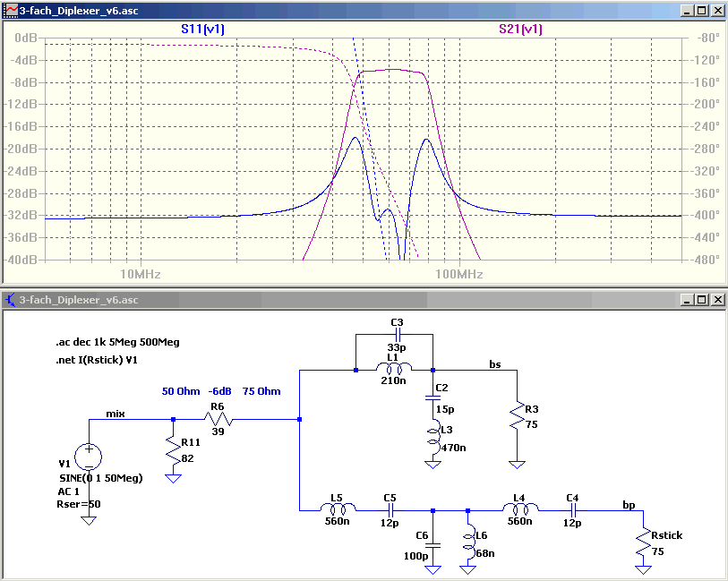The width and height of the screenshot is (728, 581).
Task: Select inductor L1 symbol
Action: 394,369
